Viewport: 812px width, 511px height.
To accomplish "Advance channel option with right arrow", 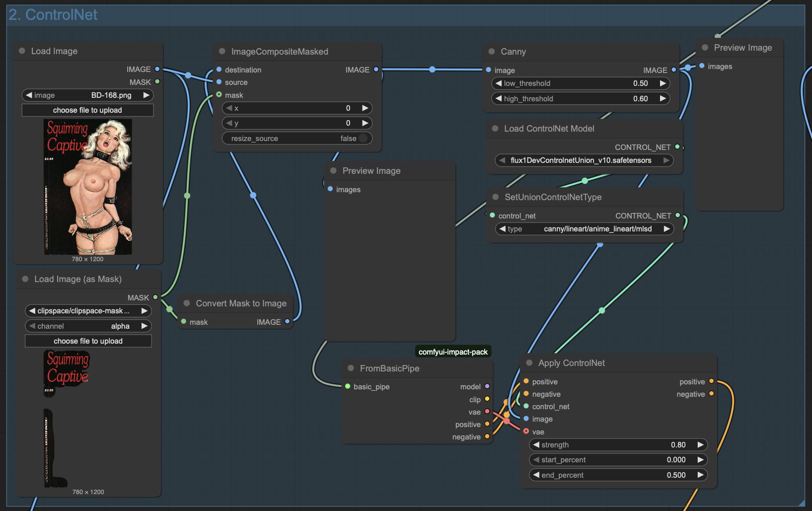I will click(x=145, y=326).
